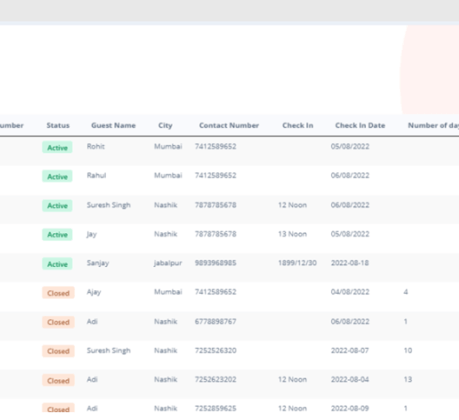The image size is (459, 420).
Task: Click the Contact Number column header
Action: [x=229, y=125]
